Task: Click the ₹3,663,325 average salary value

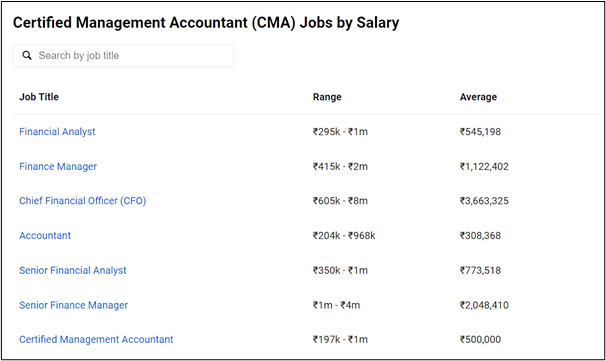Action: click(484, 201)
